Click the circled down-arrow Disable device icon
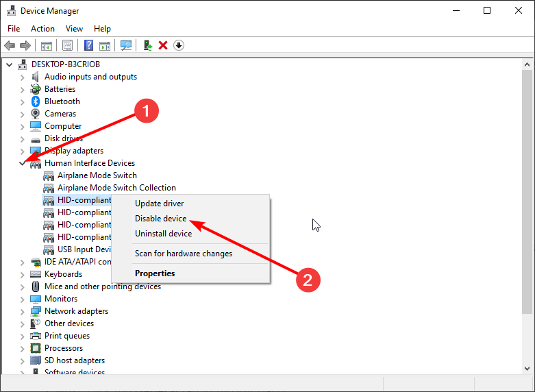 point(179,45)
